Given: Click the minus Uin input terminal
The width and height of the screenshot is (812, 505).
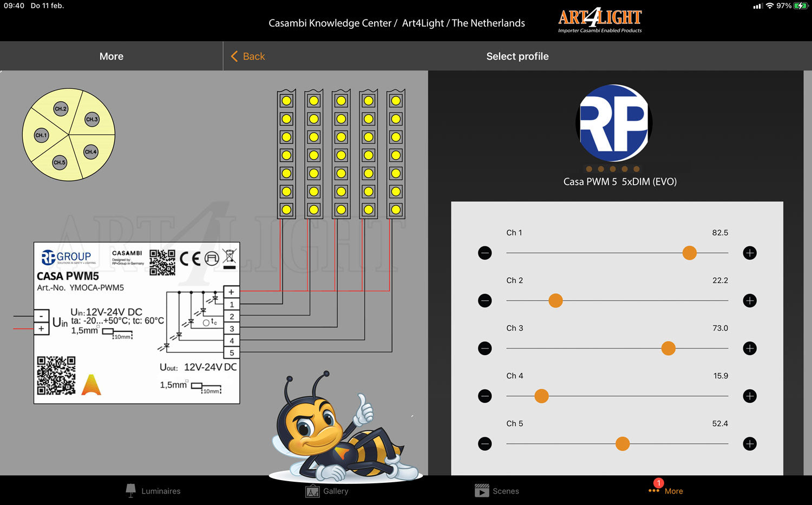Looking at the screenshot, I should 41,316.
